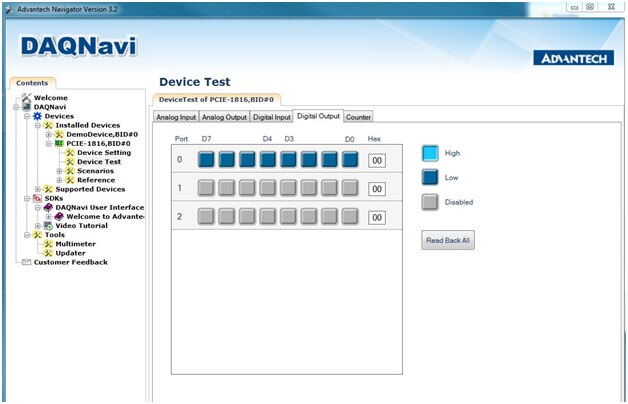The height and width of the screenshot is (404, 628).
Task: Click the green PCIE-1816 board icon
Action: point(59,143)
